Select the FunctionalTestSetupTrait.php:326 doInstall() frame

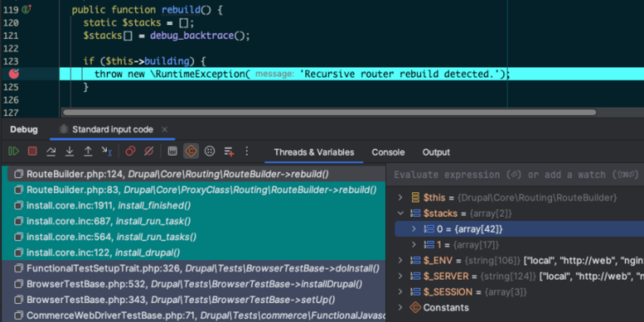tap(193, 268)
